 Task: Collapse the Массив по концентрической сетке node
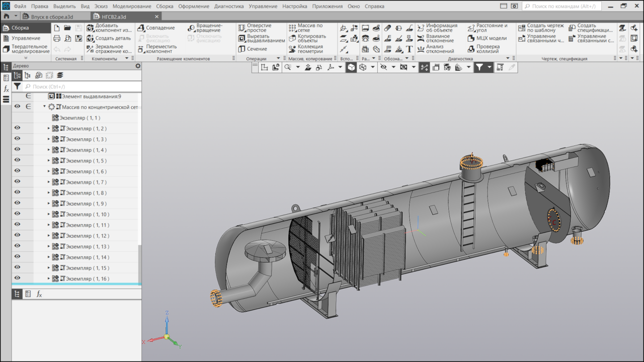[x=44, y=107]
